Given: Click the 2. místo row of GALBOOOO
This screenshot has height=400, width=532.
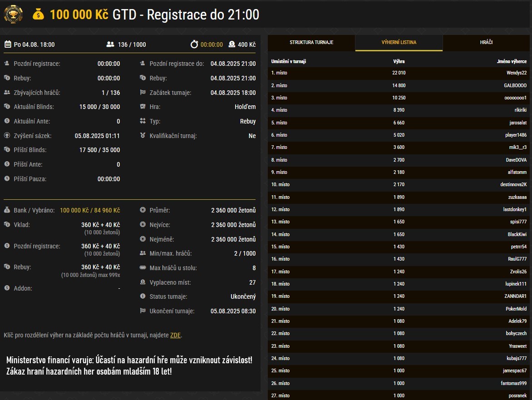Looking at the screenshot, I should [x=399, y=86].
